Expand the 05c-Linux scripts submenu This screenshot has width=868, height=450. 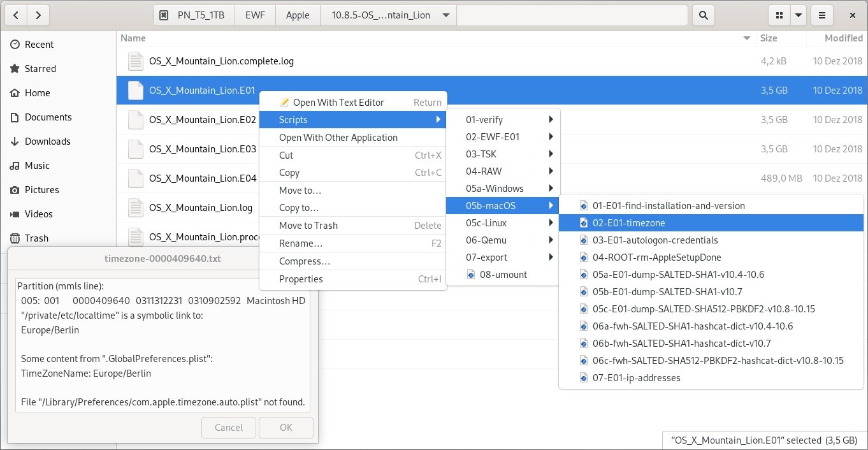pos(503,223)
